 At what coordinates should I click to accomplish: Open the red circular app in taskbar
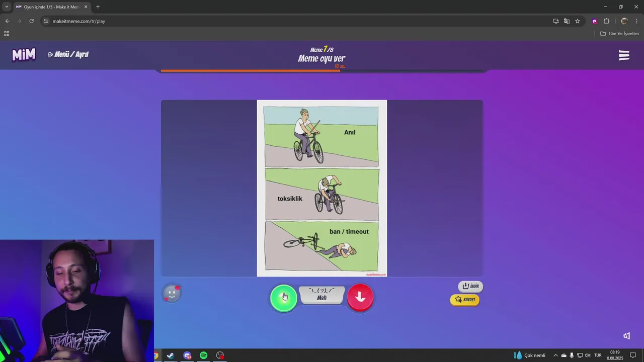(x=220, y=355)
